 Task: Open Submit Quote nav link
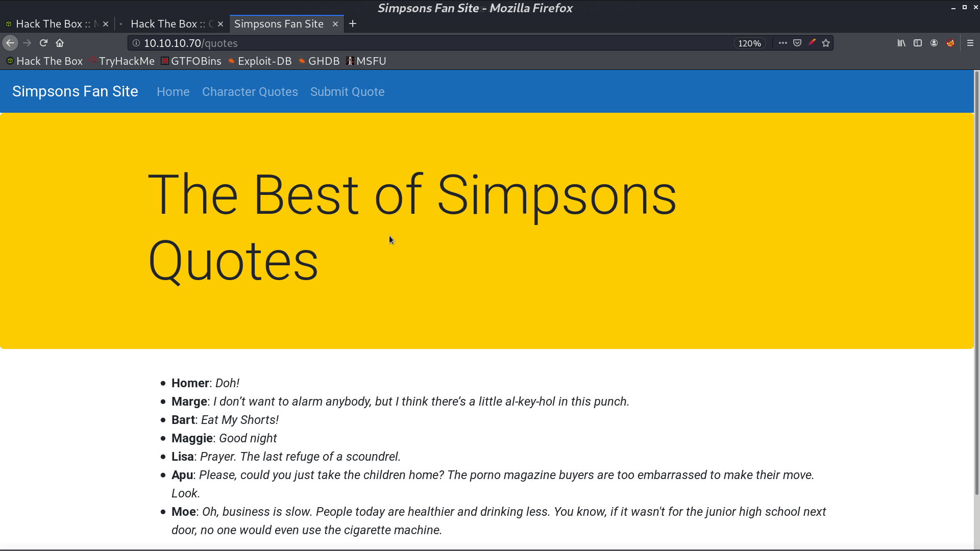click(x=348, y=92)
